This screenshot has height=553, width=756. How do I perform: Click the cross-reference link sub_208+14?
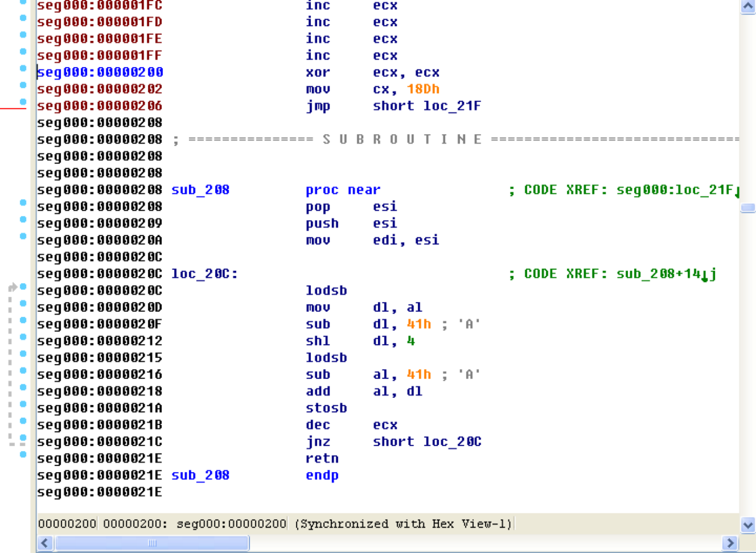click(657, 273)
